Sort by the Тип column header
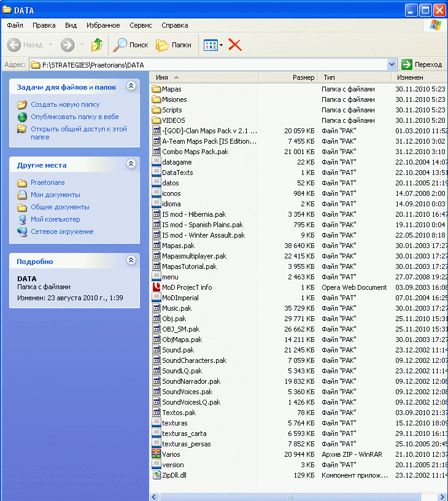Image resolution: width=448 pixels, height=501 pixels. pyautogui.click(x=355, y=77)
